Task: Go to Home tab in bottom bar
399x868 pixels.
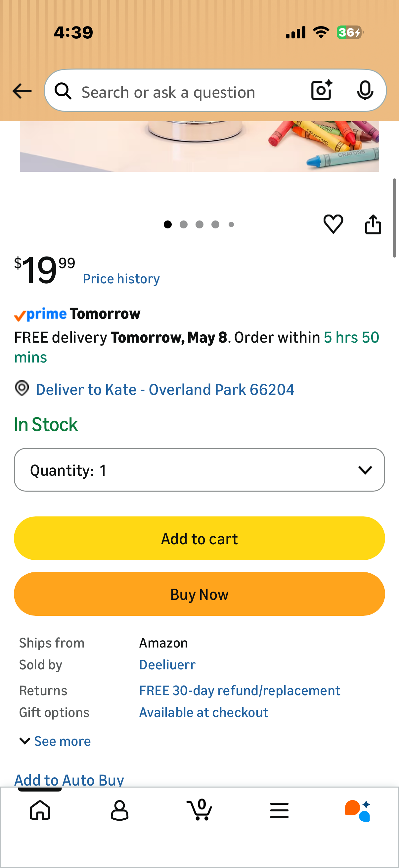Action: click(x=40, y=810)
